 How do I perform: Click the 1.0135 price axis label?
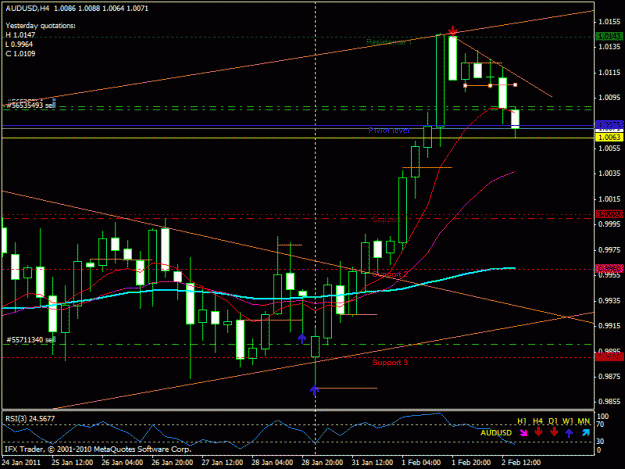[x=609, y=47]
